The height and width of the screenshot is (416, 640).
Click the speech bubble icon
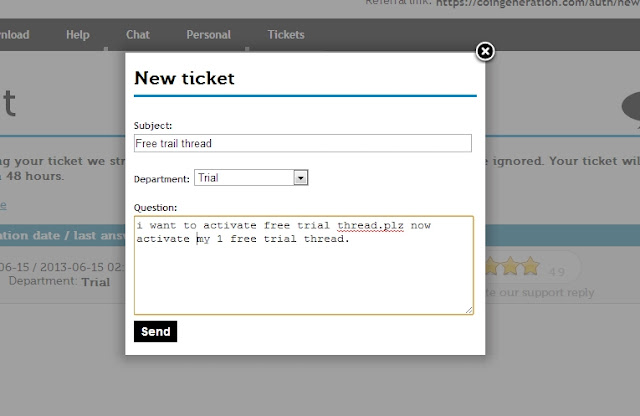630,105
